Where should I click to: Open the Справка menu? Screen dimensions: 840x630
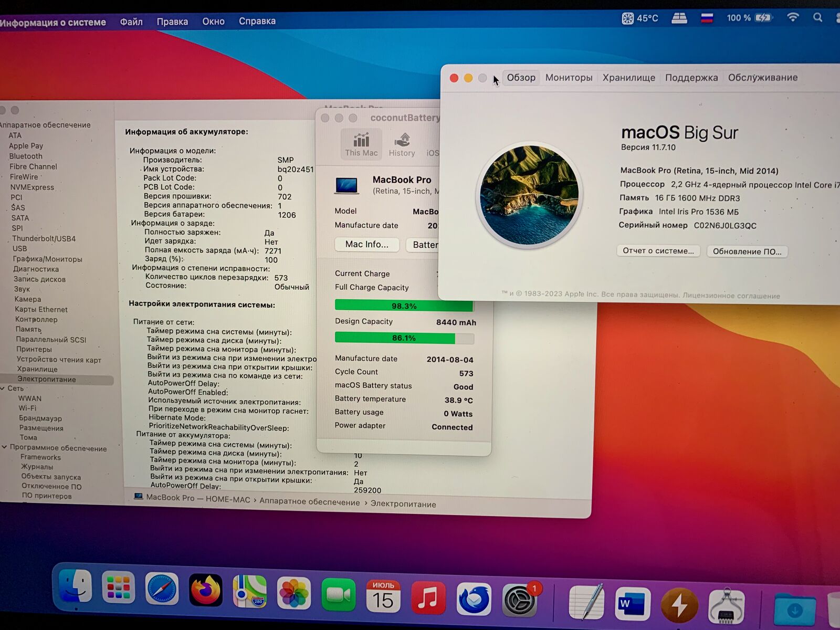coord(257,21)
